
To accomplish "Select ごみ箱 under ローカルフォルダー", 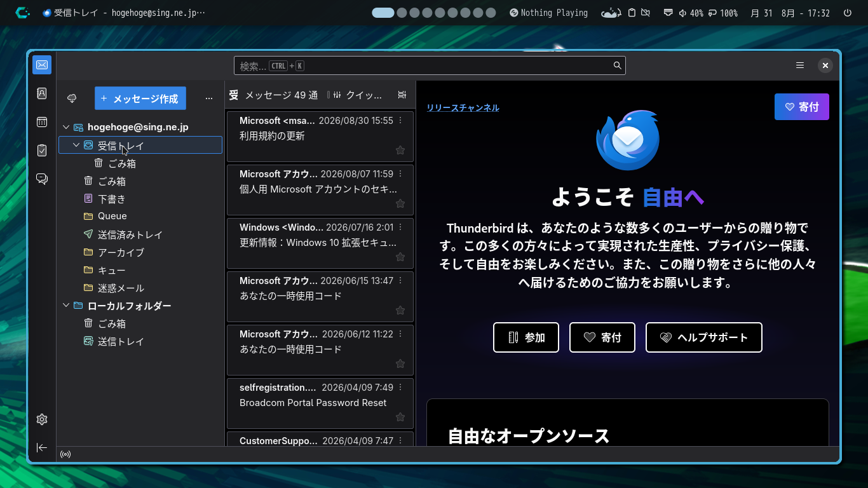I will click(140, 323).
